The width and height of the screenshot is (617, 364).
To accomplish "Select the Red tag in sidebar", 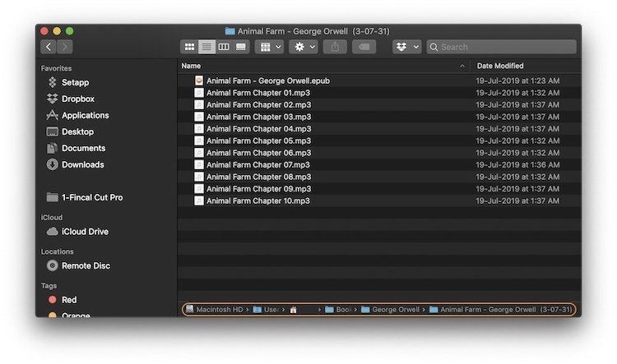I will coord(69,300).
